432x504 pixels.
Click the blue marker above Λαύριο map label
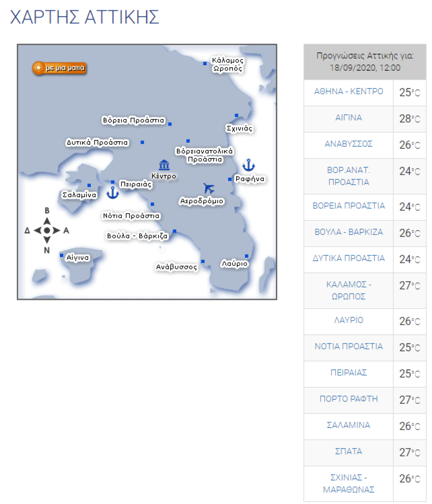tap(246, 256)
